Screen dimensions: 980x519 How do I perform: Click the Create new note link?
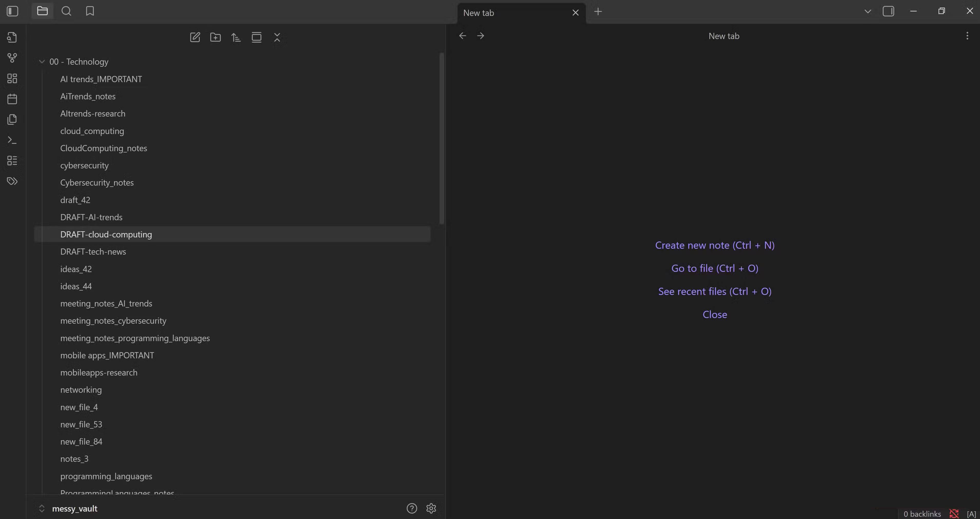[715, 245]
